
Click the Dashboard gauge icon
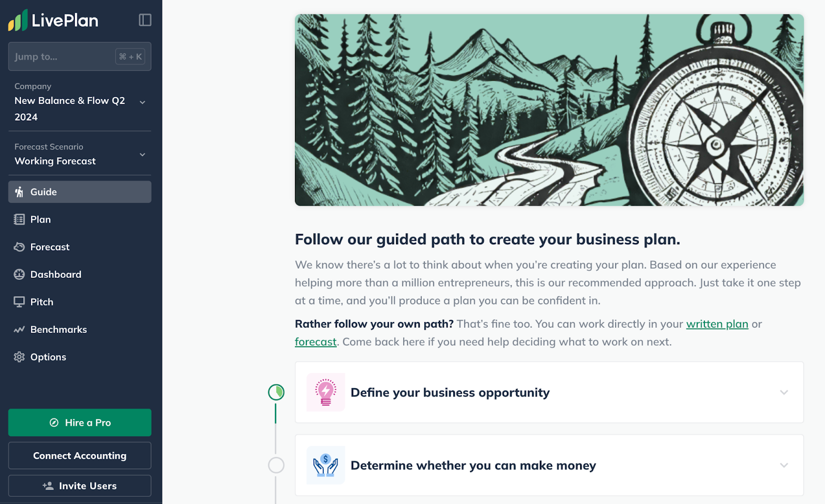19,274
